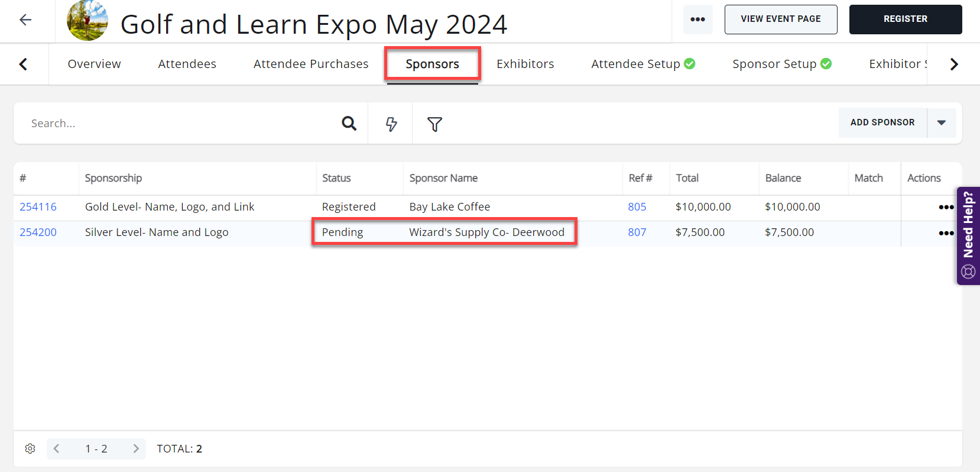Image resolution: width=980 pixels, height=472 pixels.
Task: Click in the Search input field
Action: [177, 124]
